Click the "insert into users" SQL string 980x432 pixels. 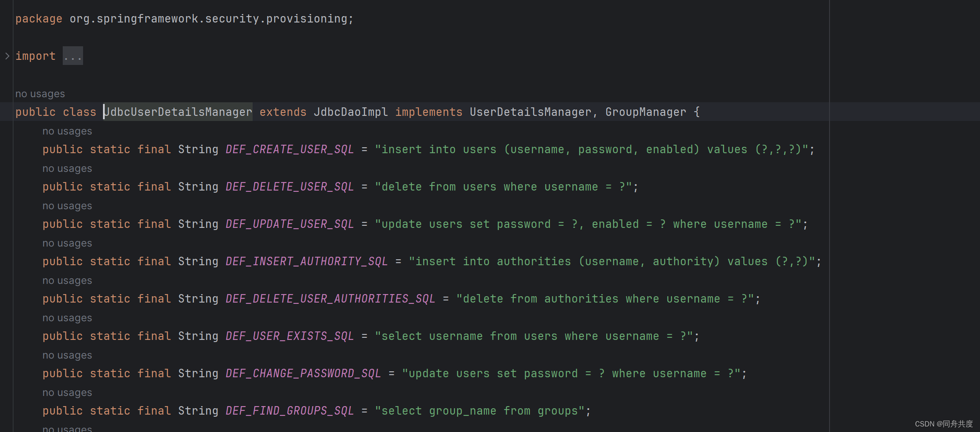(591, 149)
